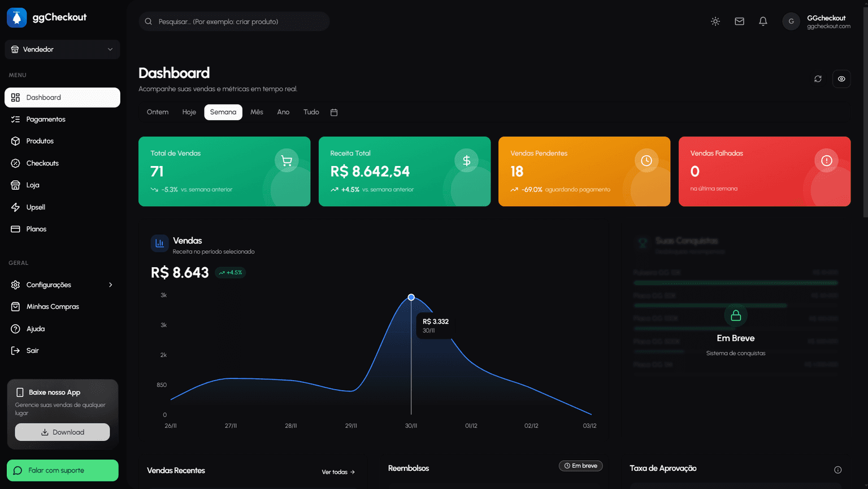The width and height of the screenshot is (868, 489).
Task: Open the notifications bell icon
Action: tap(762, 21)
